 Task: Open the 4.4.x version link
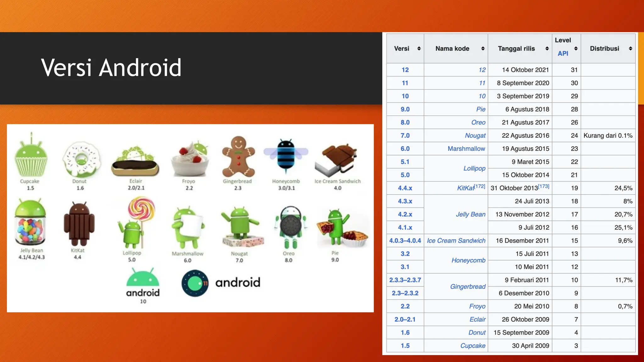click(x=405, y=188)
